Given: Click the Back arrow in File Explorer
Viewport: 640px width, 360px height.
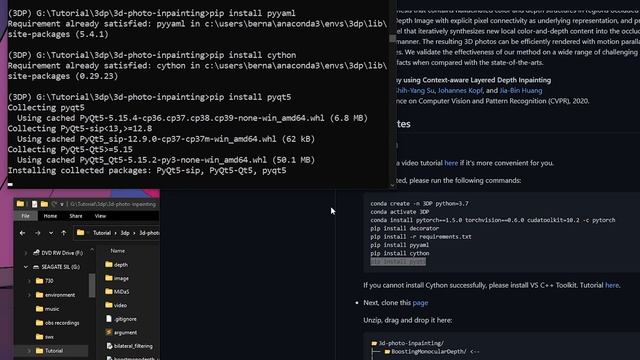Looking at the screenshot, I should [22, 233].
